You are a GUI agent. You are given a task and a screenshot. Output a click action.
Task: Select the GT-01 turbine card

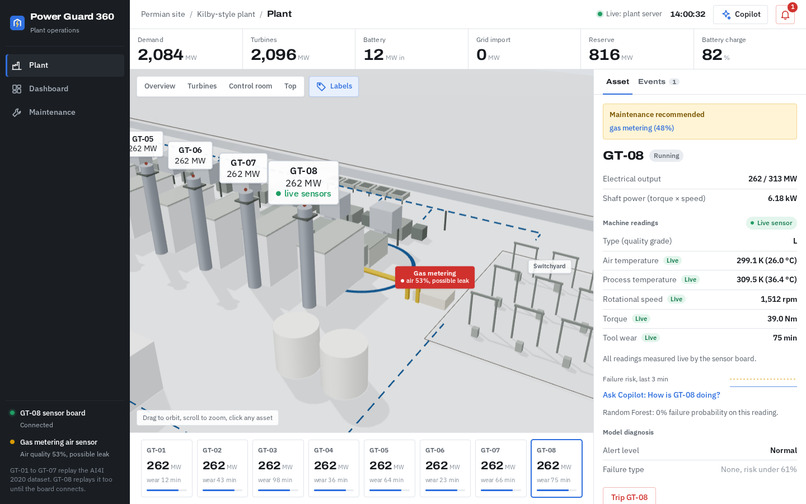coord(167,468)
